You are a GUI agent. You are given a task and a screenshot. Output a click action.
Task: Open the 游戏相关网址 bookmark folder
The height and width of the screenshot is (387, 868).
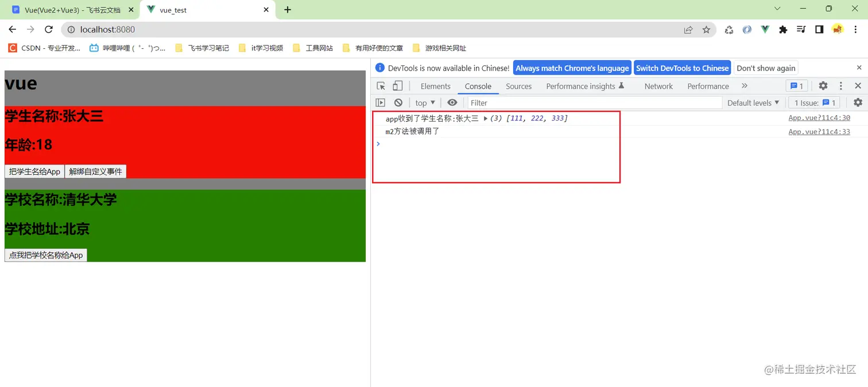coord(440,48)
